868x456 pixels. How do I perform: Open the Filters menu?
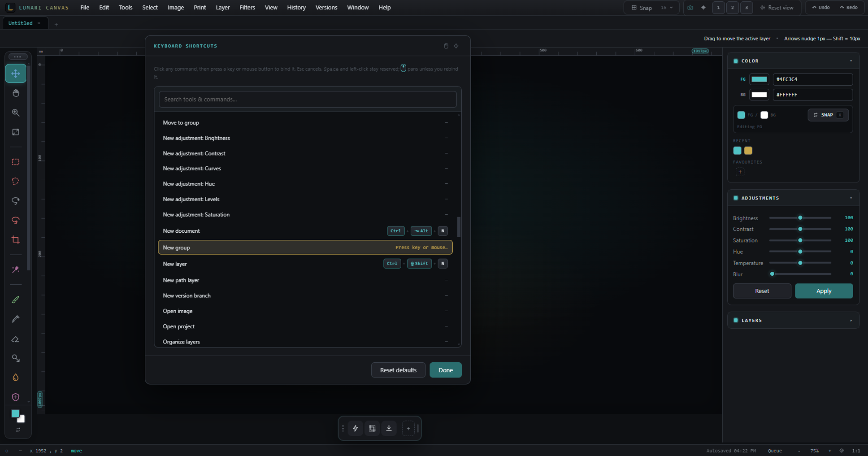(247, 8)
